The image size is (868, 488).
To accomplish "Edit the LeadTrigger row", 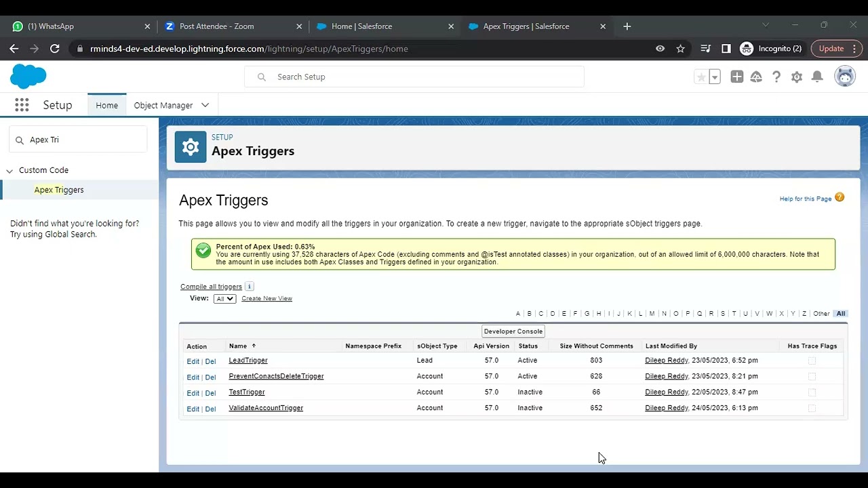I will (193, 361).
